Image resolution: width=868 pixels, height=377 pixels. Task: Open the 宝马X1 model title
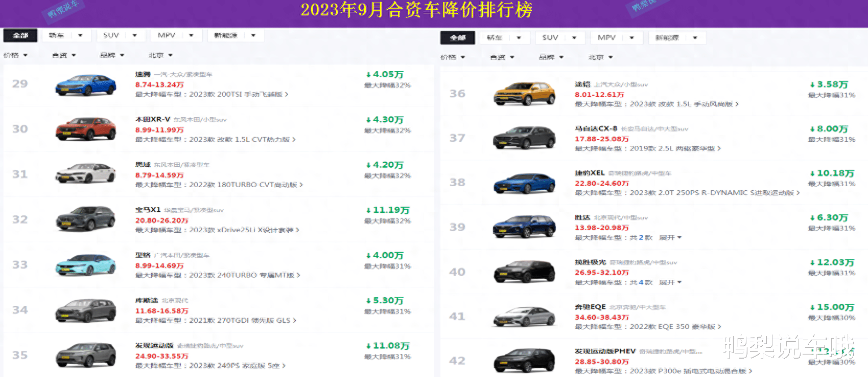[x=148, y=210]
